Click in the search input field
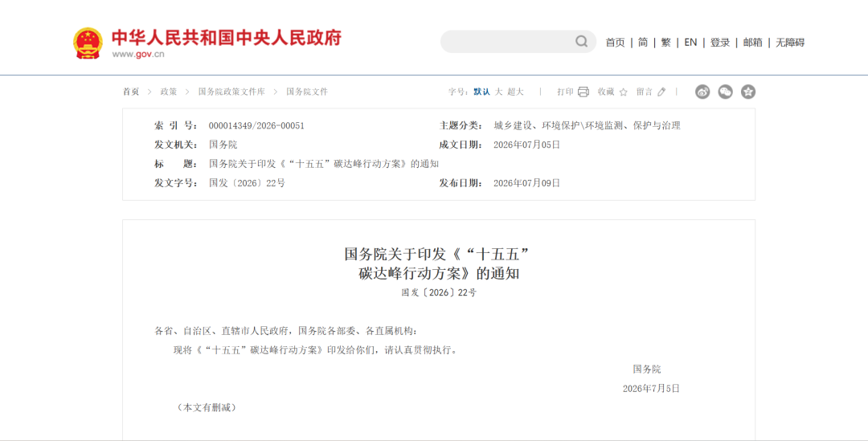Viewport: 868px width, 441px height. pos(508,42)
